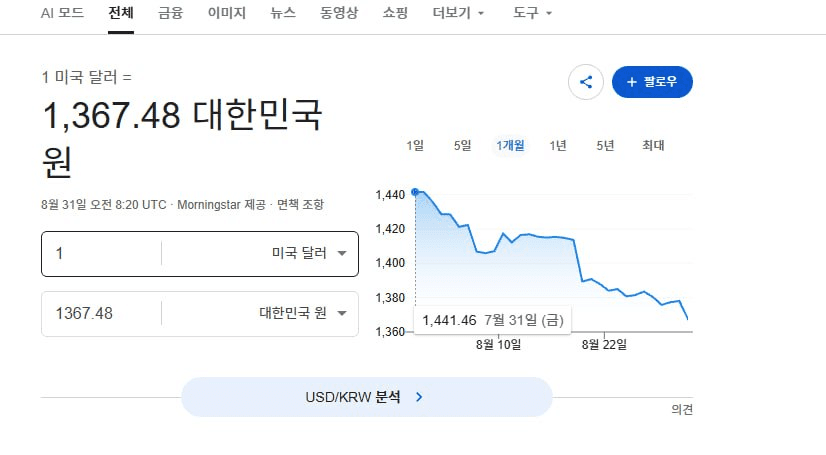This screenshot has width=826, height=455.
Task: Expand the 더보기 menu
Action: 458,13
